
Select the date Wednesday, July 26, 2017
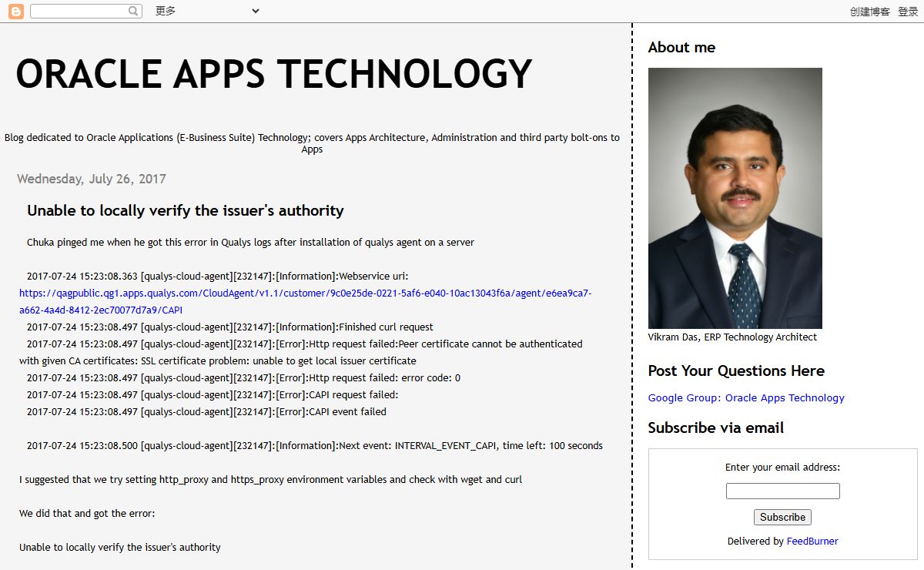tap(92, 179)
